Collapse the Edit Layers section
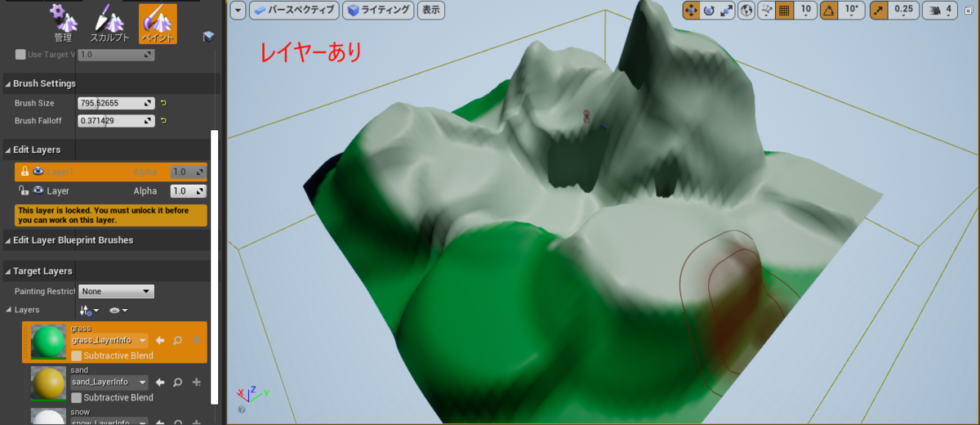The image size is (980, 425). [x=8, y=150]
